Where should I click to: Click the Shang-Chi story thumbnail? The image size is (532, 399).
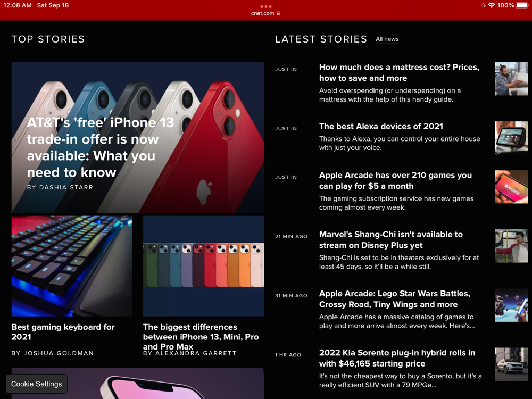pos(511,246)
